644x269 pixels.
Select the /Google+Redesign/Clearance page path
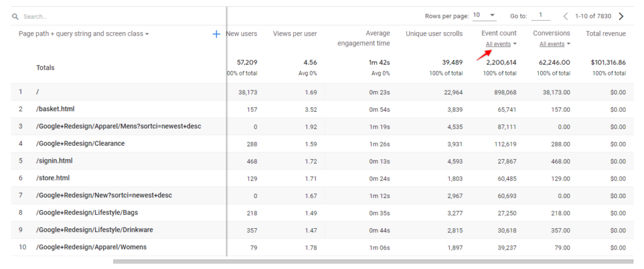[80, 144]
